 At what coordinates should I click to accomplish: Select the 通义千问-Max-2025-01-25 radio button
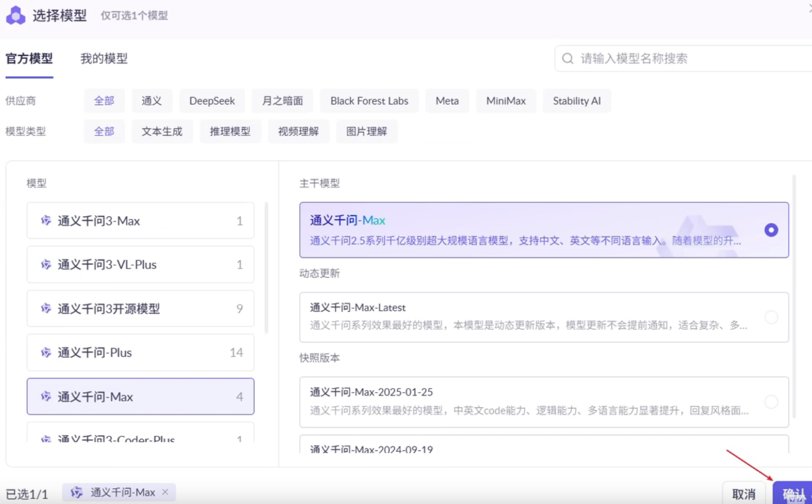point(771,402)
